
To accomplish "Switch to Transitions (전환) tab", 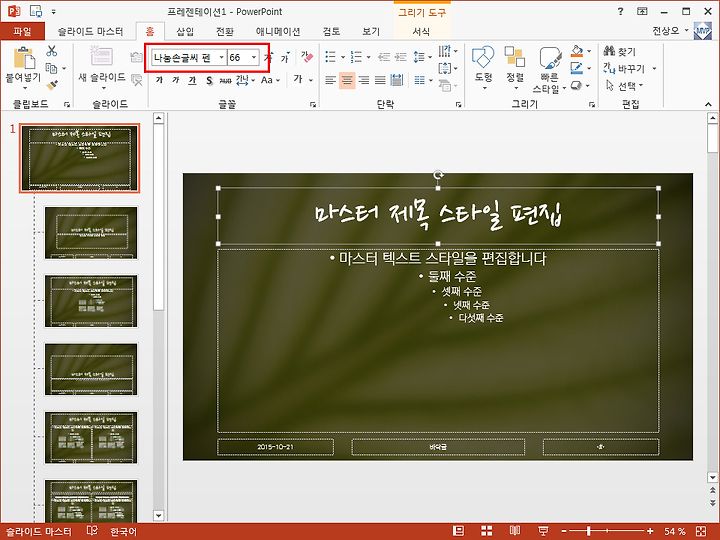I will (x=225, y=31).
